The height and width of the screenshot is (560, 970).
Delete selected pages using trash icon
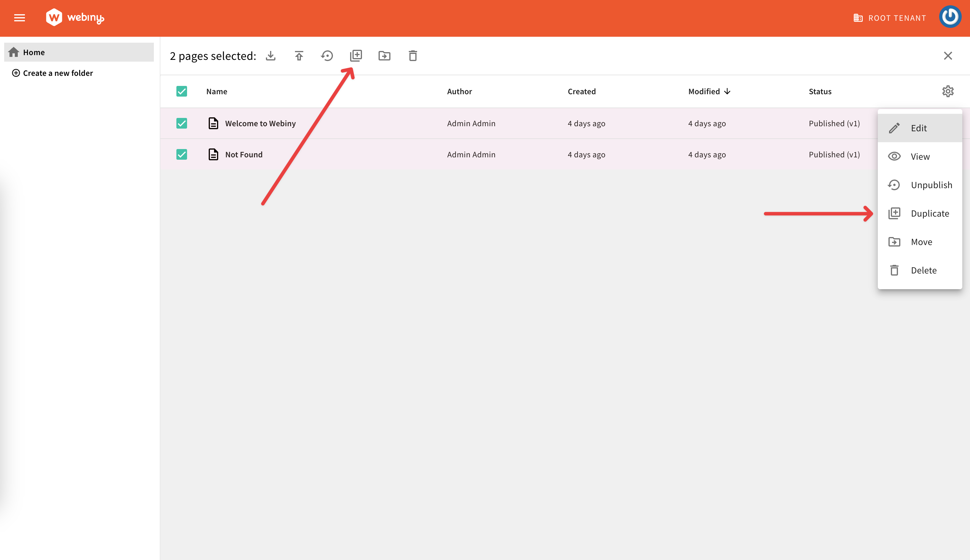(413, 56)
